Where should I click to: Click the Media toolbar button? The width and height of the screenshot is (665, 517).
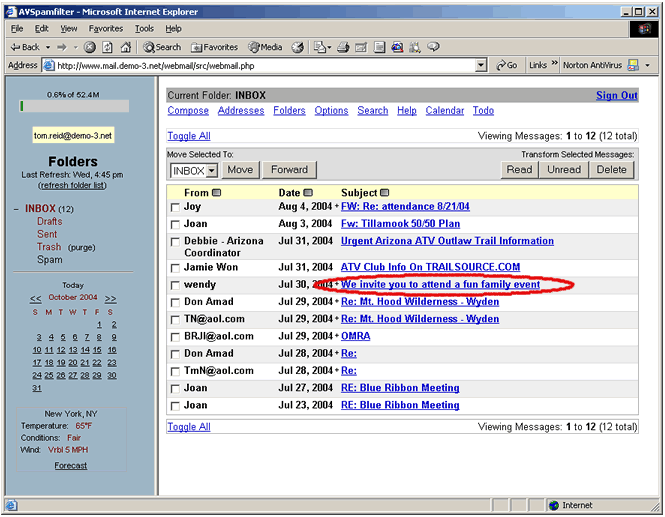(x=266, y=47)
